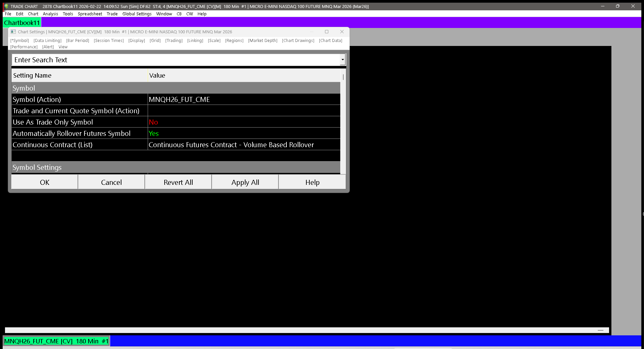Switch to the [*Symbol] settings tab

tap(20, 40)
